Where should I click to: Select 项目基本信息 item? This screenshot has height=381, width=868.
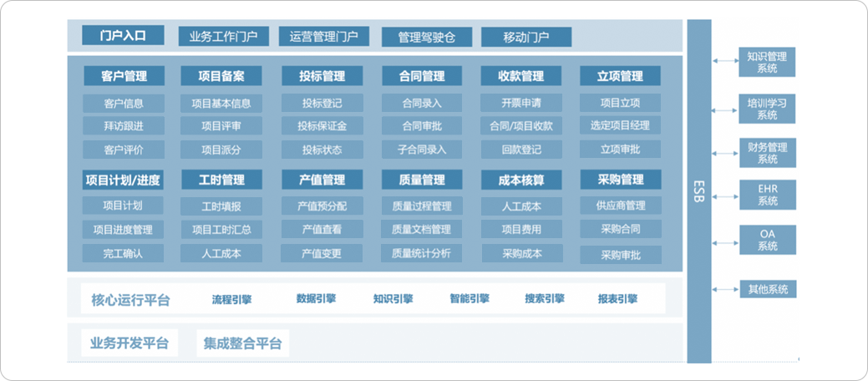tap(221, 104)
